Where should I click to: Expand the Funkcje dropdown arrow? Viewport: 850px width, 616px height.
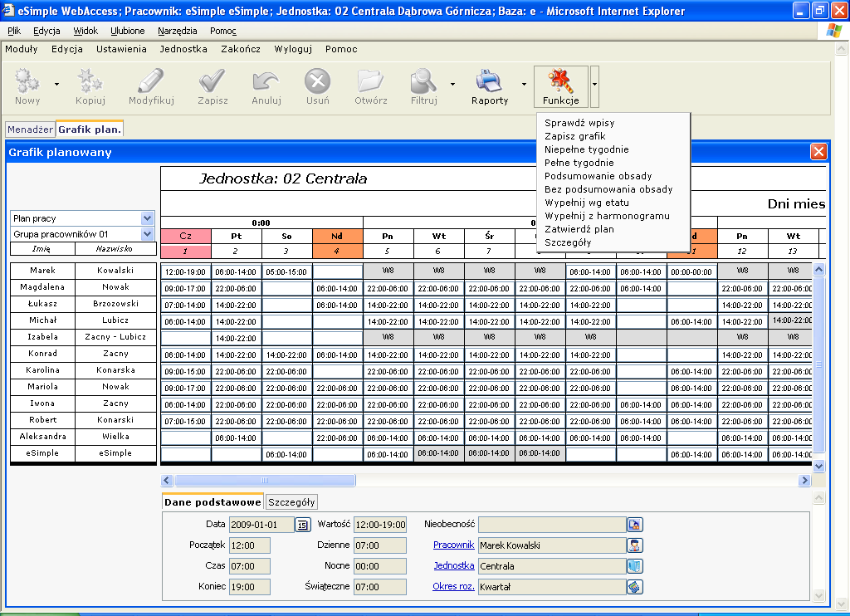594,86
